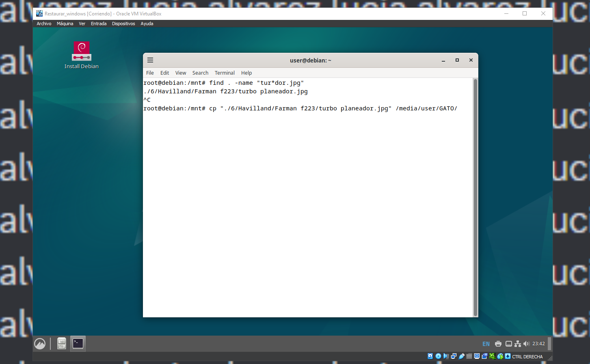Open the printer applet in the panel
Viewport: 590px width, 364px height.
498,344
